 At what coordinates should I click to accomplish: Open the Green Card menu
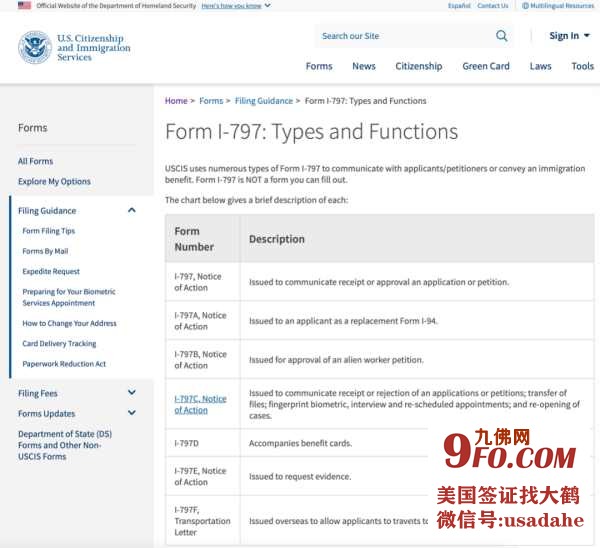[486, 66]
